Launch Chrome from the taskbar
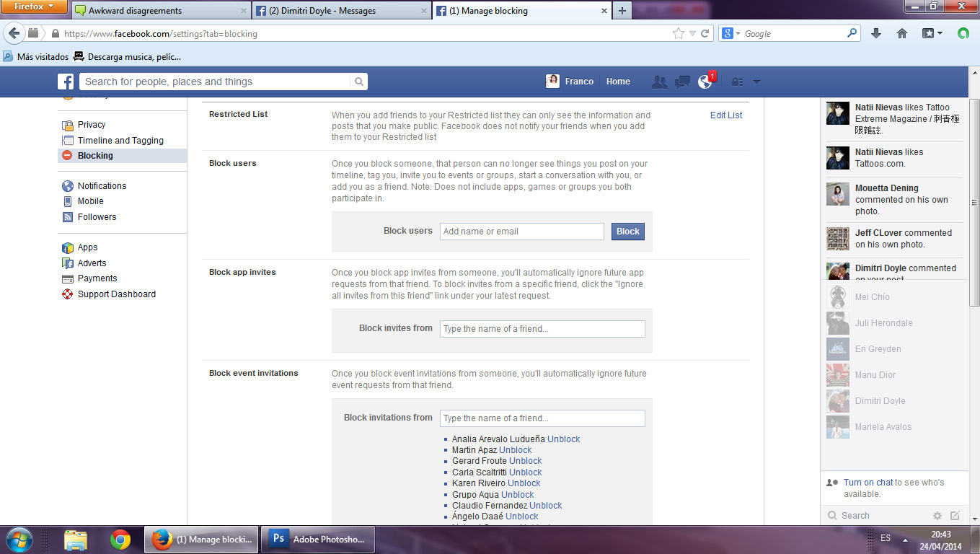Image resolution: width=980 pixels, height=554 pixels. 120,540
